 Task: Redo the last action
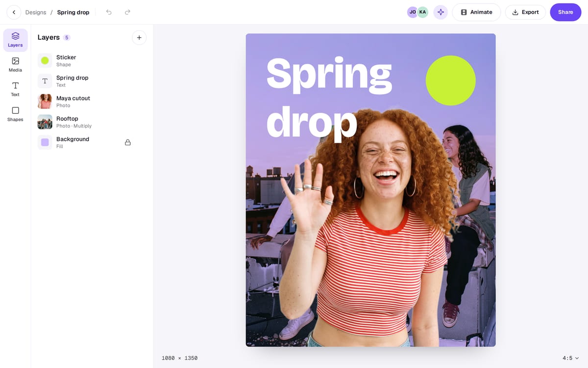(127, 12)
